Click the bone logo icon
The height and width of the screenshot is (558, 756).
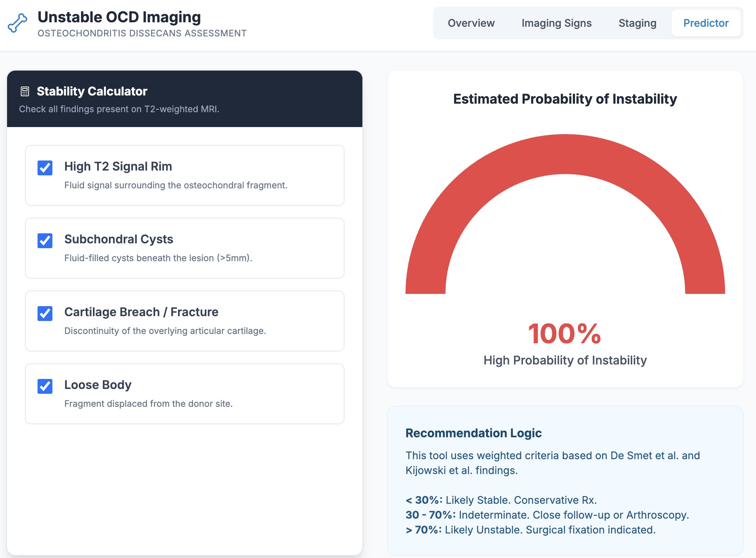[x=17, y=23]
